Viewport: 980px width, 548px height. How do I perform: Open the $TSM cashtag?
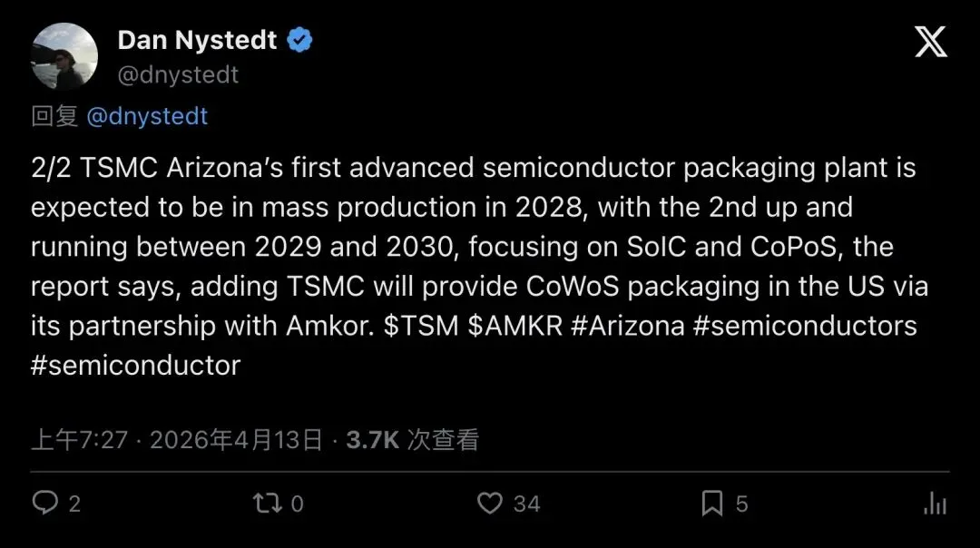point(421,326)
